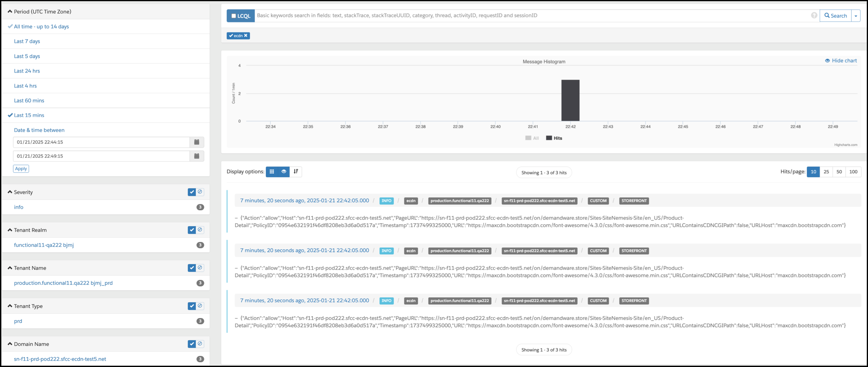Clear Tenant Type filter selection
The height and width of the screenshot is (367, 868).
pos(200,306)
